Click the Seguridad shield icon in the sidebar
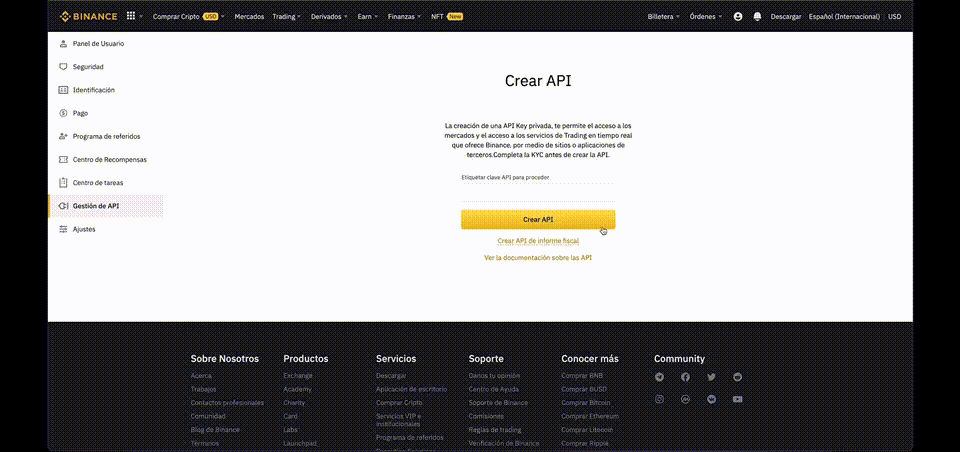Screen dimensions: 960x452 tap(63, 67)
